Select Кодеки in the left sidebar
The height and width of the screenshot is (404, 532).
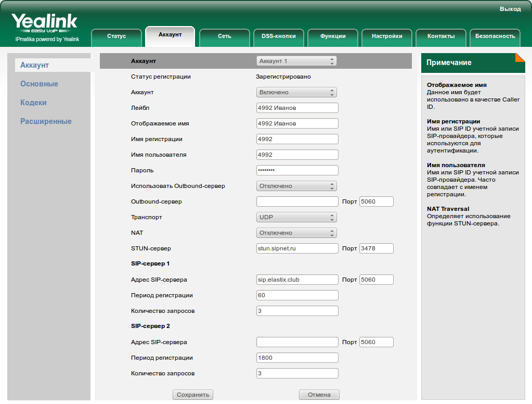[x=33, y=103]
